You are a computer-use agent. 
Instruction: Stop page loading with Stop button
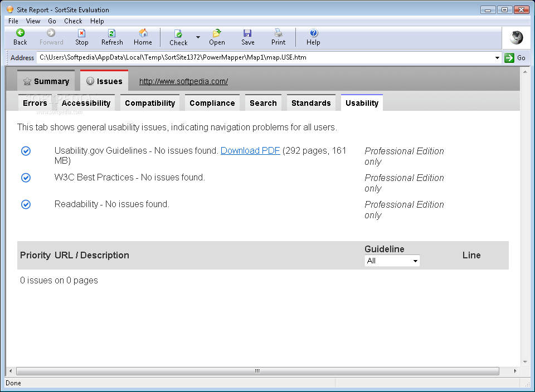point(81,37)
